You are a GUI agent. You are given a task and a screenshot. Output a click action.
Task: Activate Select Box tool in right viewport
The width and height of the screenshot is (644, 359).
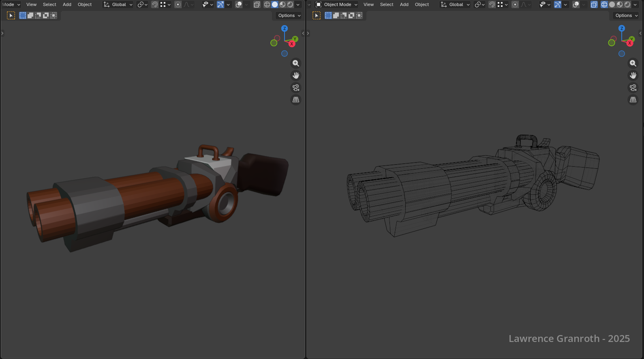(x=317, y=15)
